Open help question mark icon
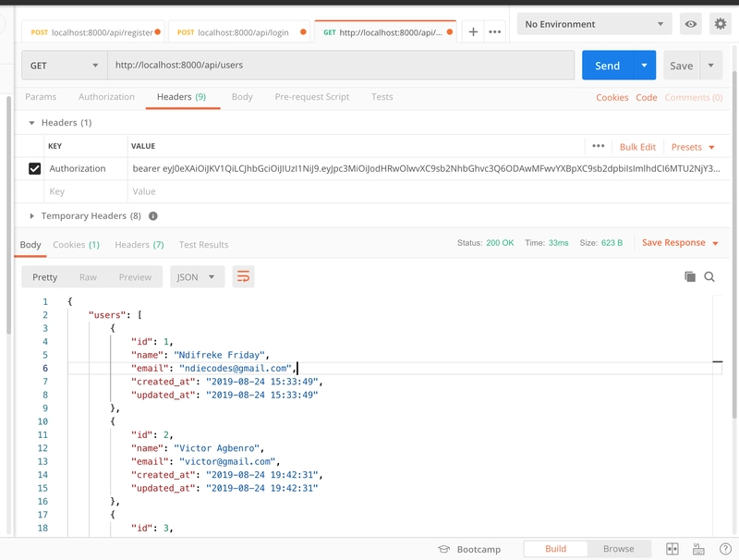Viewport: 739px width, 560px height. tap(725, 549)
